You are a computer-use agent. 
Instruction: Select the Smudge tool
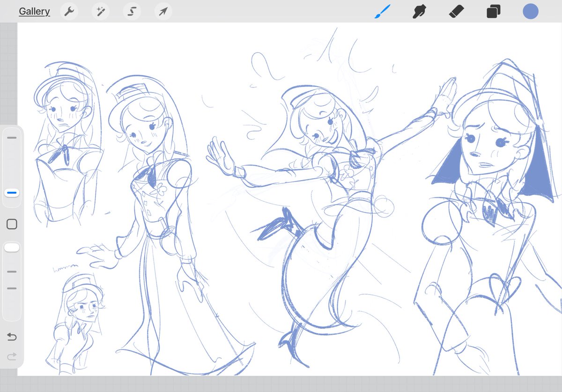point(419,11)
